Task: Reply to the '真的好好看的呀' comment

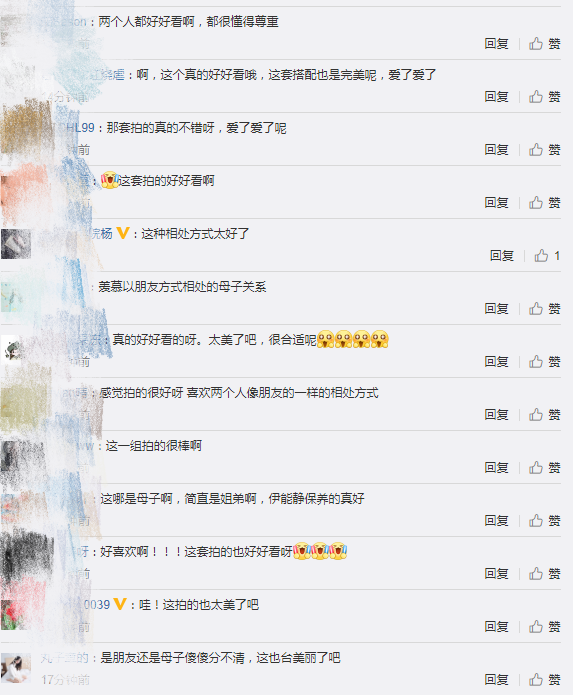Action: (496, 362)
